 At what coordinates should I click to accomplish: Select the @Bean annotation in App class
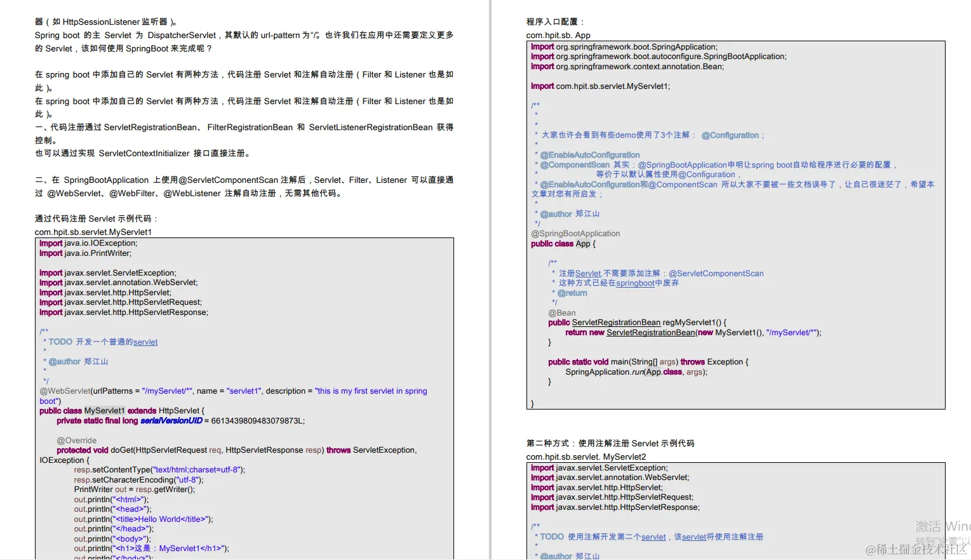pos(561,312)
